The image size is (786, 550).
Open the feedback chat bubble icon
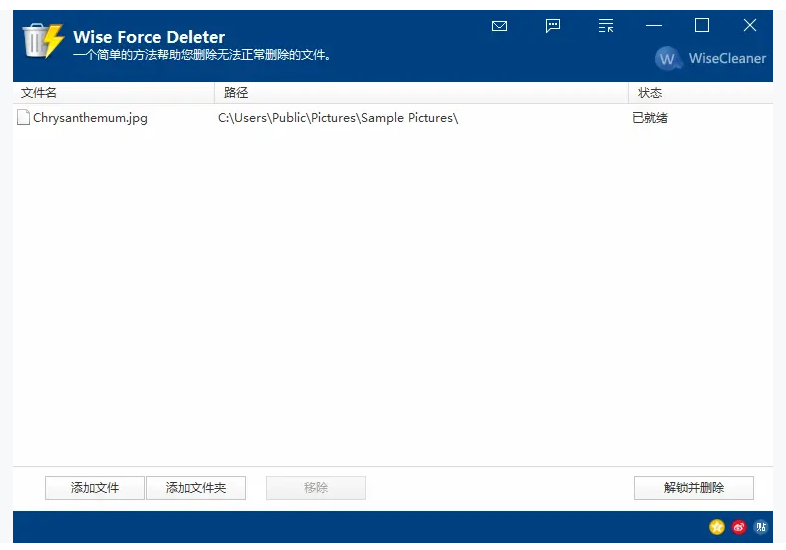tap(553, 26)
